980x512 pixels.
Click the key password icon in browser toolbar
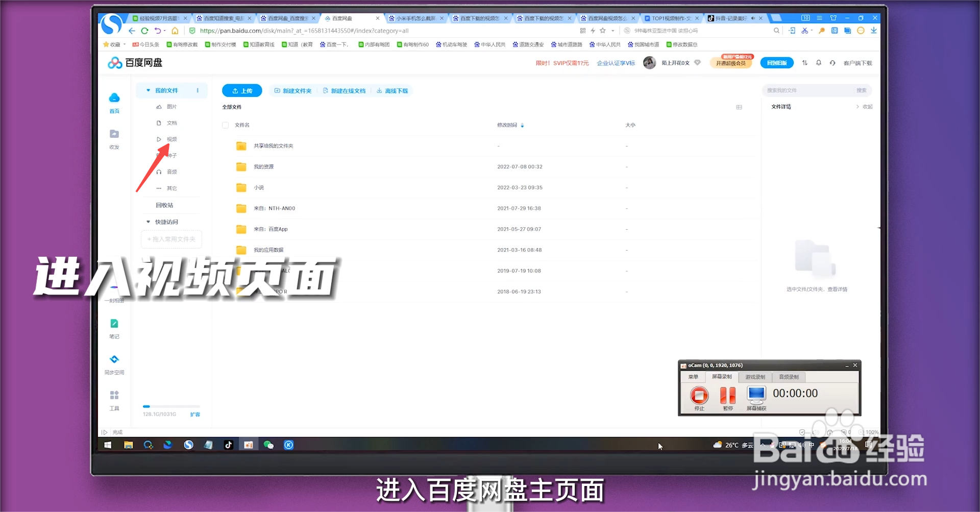[x=822, y=31]
